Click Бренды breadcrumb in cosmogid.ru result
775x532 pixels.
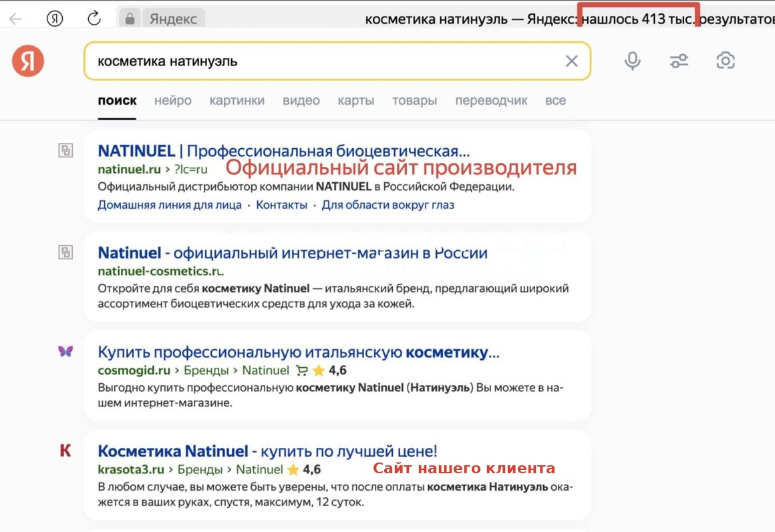click(x=206, y=370)
